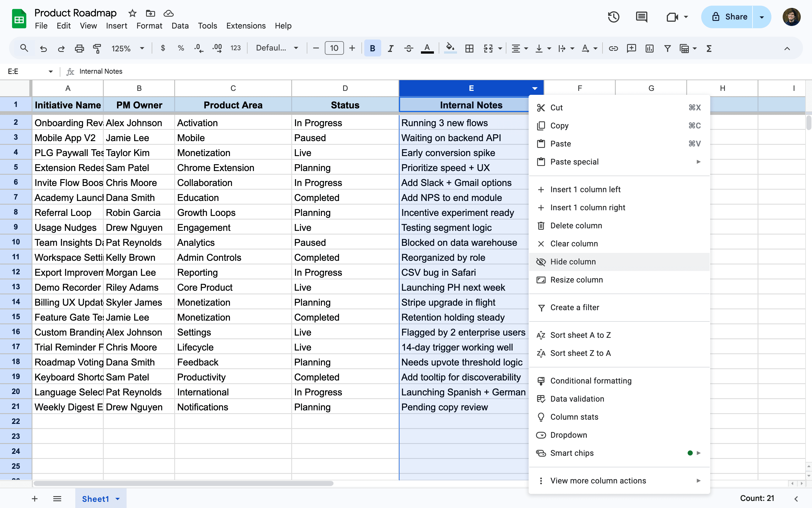Image resolution: width=812 pixels, height=508 pixels.
Task: Click increase decimal places icon
Action: click(x=217, y=48)
